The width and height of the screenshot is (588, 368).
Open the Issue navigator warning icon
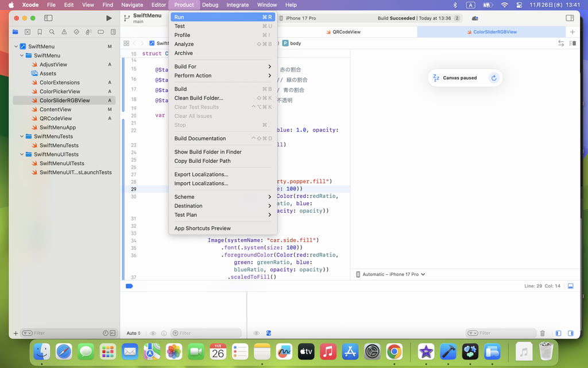pyautogui.click(x=64, y=32)
